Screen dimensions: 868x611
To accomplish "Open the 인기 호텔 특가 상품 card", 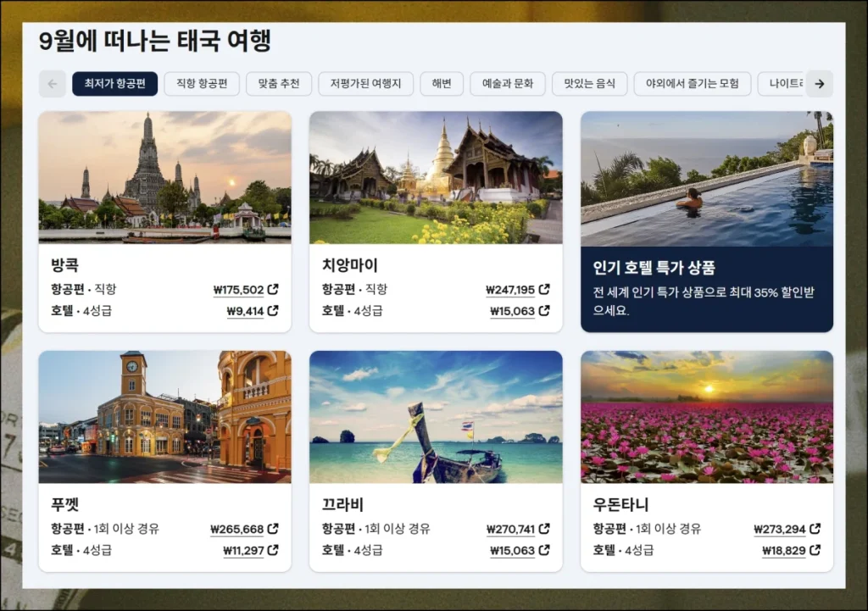I will pyautogui.click(x=708, y=222).
